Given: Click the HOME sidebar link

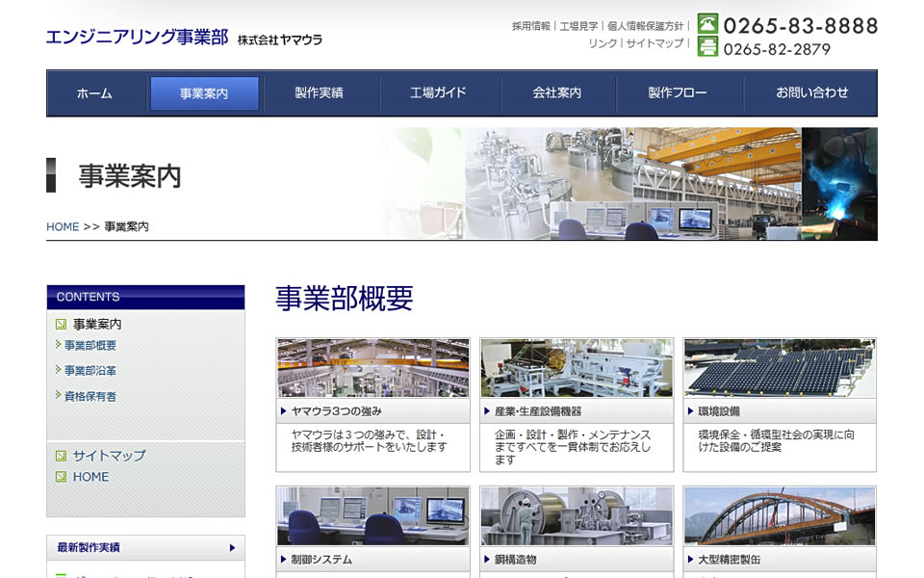Looking at the screenshot, I should pos(90,477).
